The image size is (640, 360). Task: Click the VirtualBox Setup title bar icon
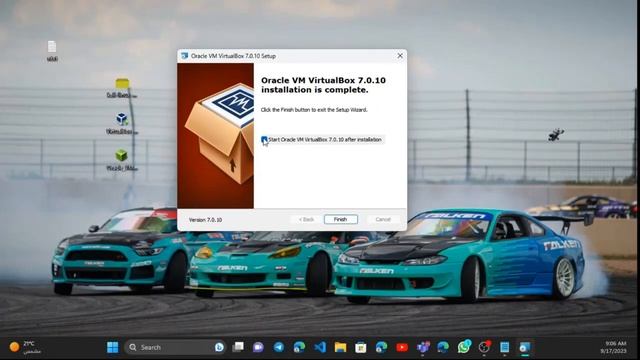tap(184, 56)
